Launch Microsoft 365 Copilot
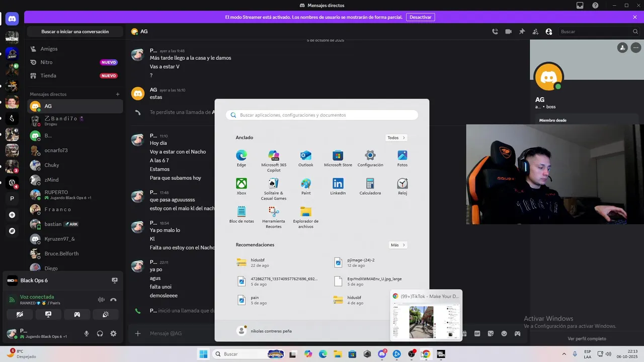 (274, 161)
